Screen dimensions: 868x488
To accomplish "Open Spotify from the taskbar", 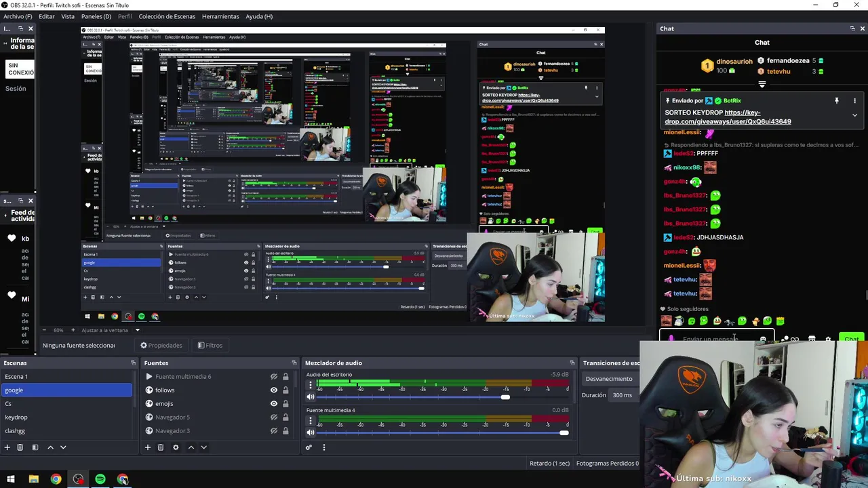I will 100,479.
